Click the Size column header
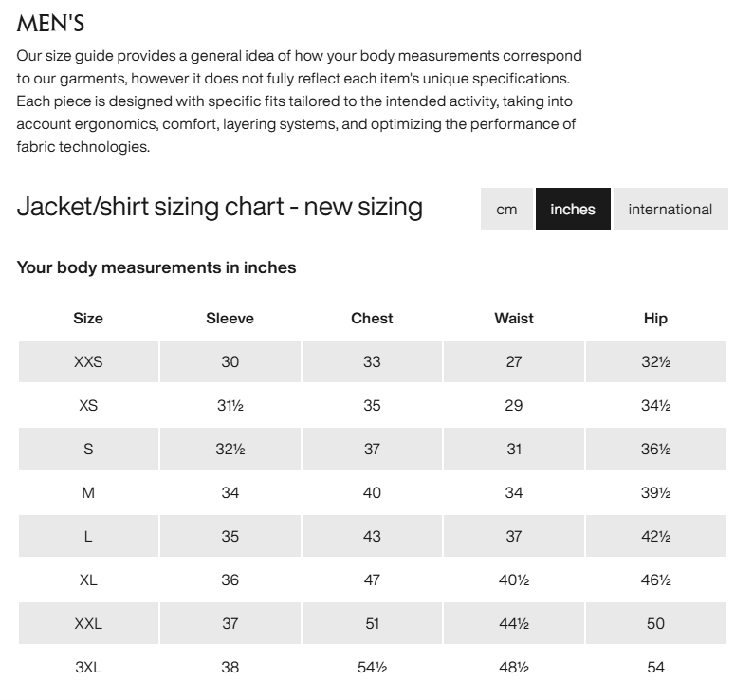 pyautogui.click(x=88, y=318)
